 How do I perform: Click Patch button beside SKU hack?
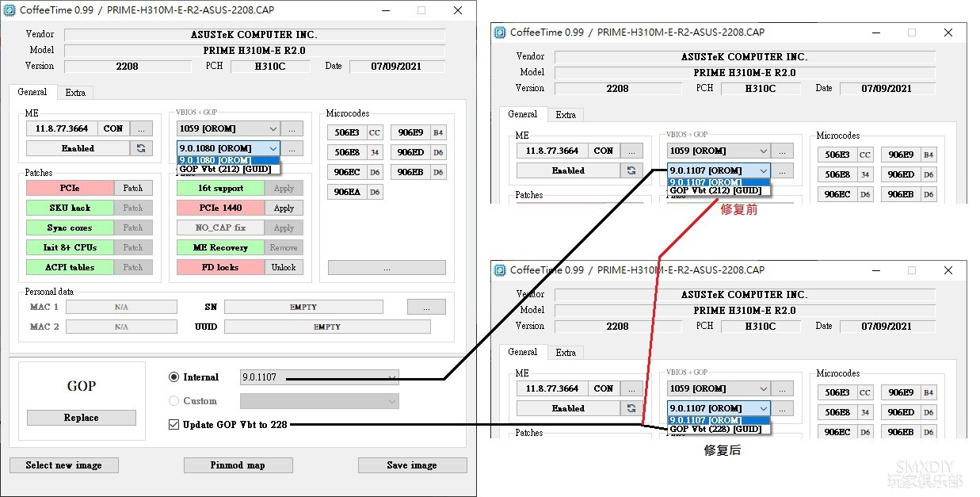click(x=133, y=208)
